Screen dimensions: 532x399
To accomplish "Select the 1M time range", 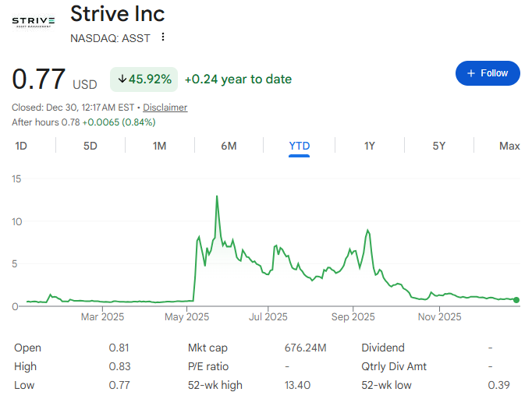I will tap(159, 146).
